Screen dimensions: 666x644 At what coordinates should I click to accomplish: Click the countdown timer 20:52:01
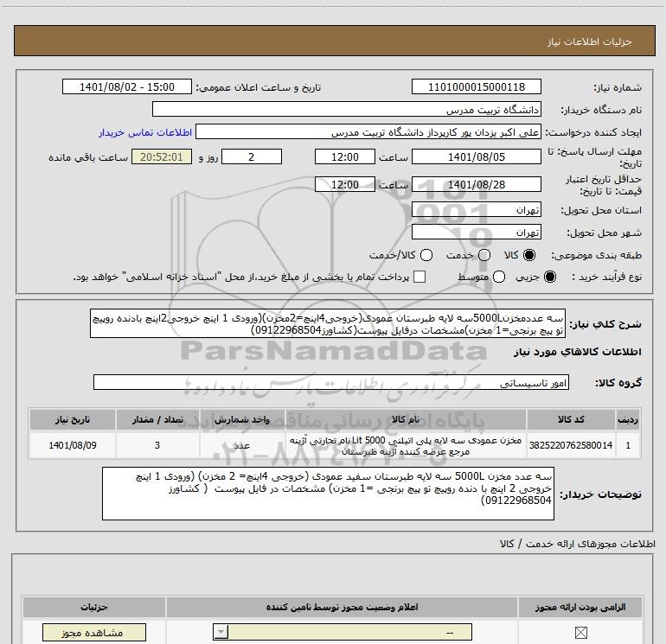point(162,156)
